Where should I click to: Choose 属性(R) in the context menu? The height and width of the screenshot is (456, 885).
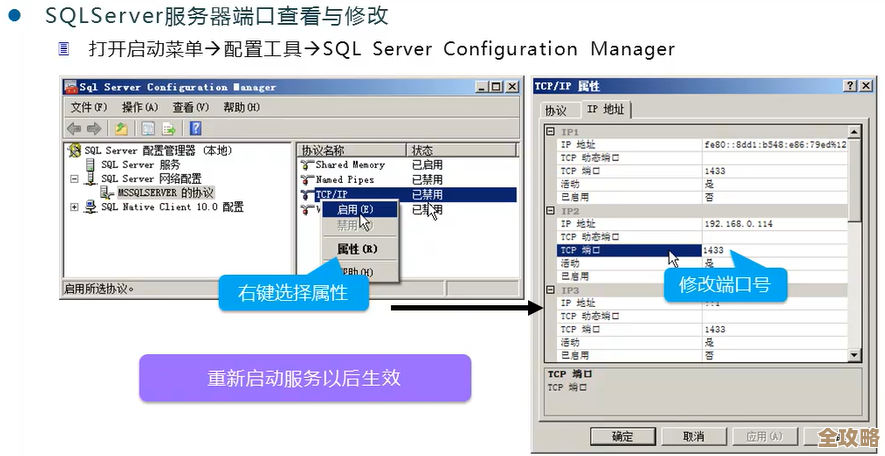coord(356,249)
